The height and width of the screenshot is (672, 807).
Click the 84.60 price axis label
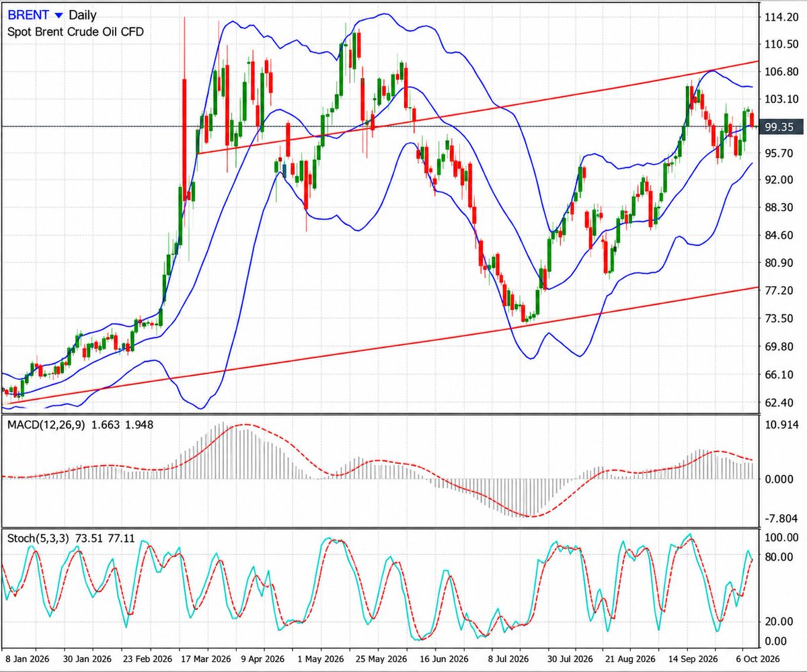778,235
